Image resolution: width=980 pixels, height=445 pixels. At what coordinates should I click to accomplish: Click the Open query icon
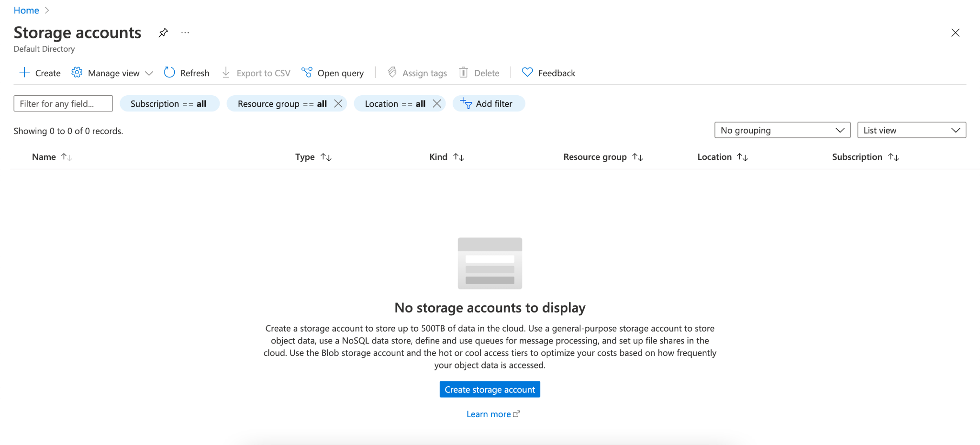click(x=307, y=72)
